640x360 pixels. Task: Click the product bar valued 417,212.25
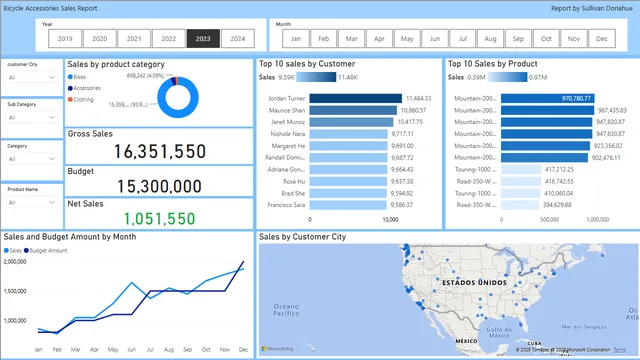pos(521,169)
